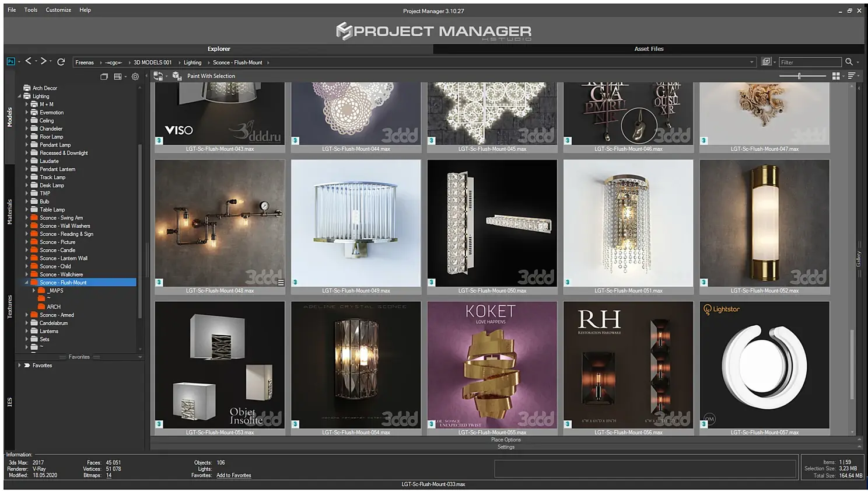Collapse the Sconce - Flush-Mount folder
868x491 pixels.
coord(26,283)
